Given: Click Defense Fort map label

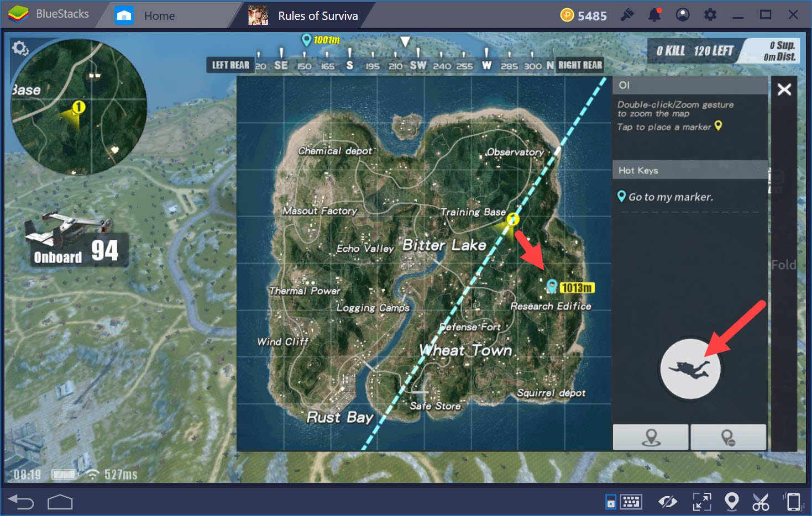Looking at the screenshot, I should pos(470,327).
